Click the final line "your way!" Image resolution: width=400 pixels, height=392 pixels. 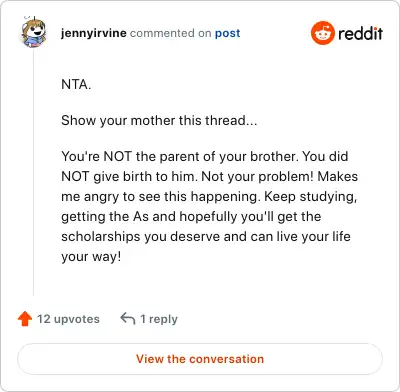tap(91, 257)
